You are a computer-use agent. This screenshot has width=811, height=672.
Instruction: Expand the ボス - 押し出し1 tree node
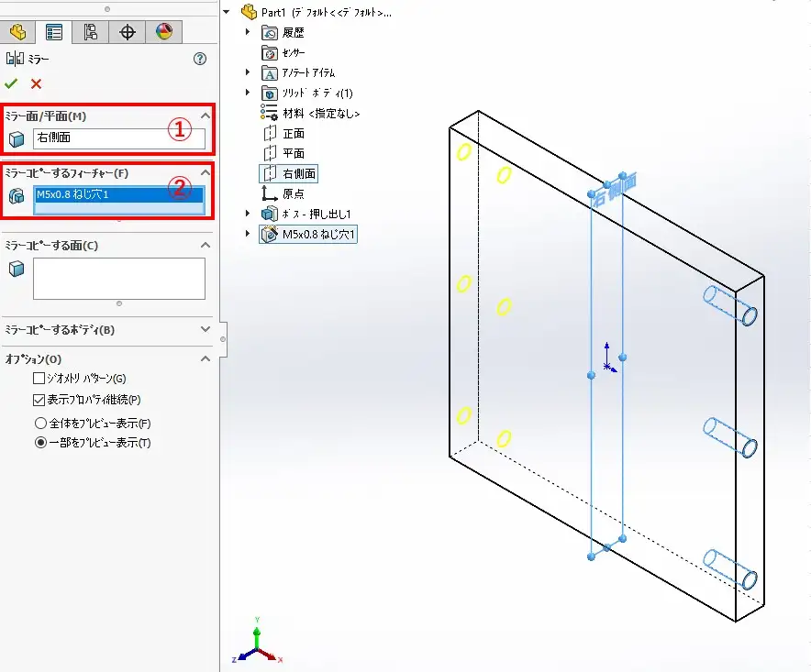(247, 214)
